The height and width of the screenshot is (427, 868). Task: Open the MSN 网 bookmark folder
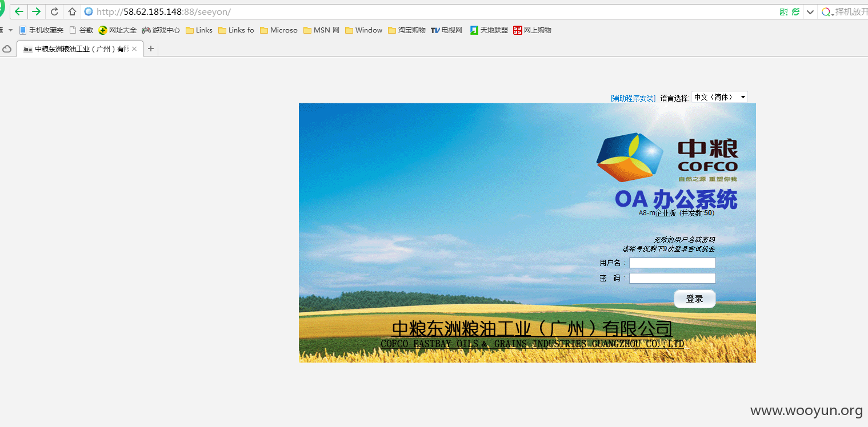[321, 30]
